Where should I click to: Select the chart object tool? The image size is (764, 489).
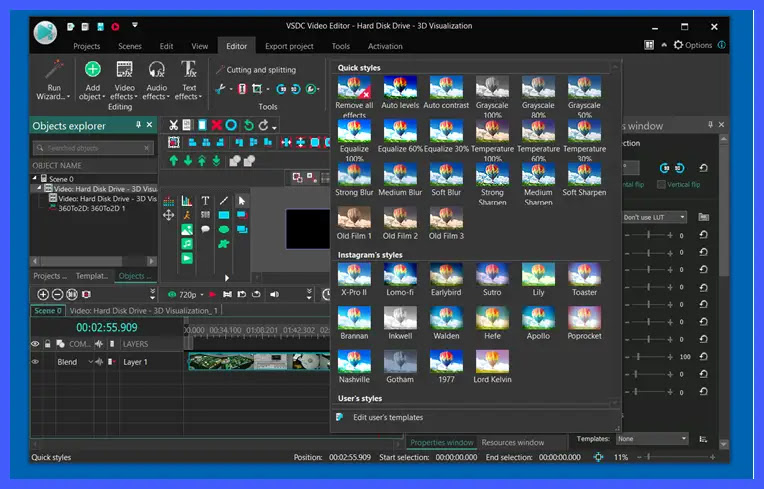pyautogui.click(x=187, y=201)
